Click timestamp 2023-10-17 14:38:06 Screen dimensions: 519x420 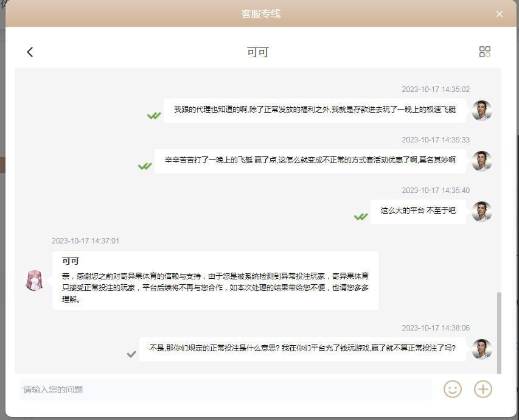[436, 328]
